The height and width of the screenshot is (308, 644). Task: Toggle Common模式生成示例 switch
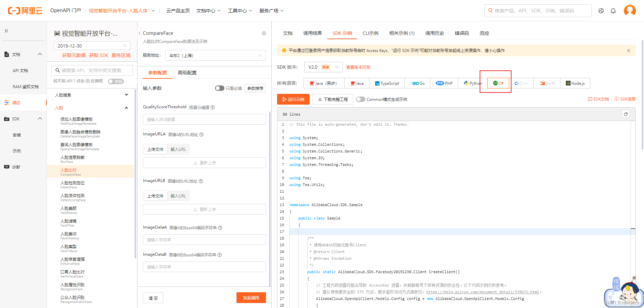(361, 99)
